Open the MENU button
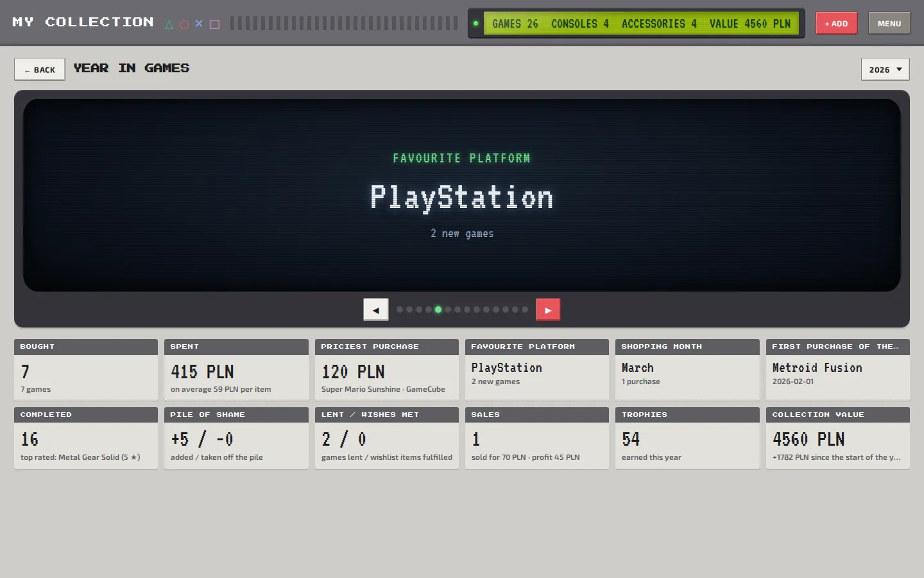The height and width of the screenshot is (578, 924). 889,23
